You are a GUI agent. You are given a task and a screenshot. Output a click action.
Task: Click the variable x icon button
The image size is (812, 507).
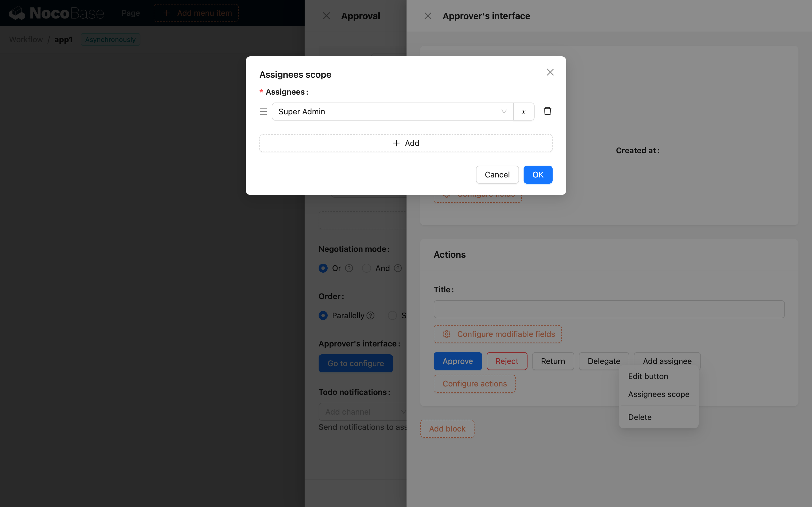[524, 112]
